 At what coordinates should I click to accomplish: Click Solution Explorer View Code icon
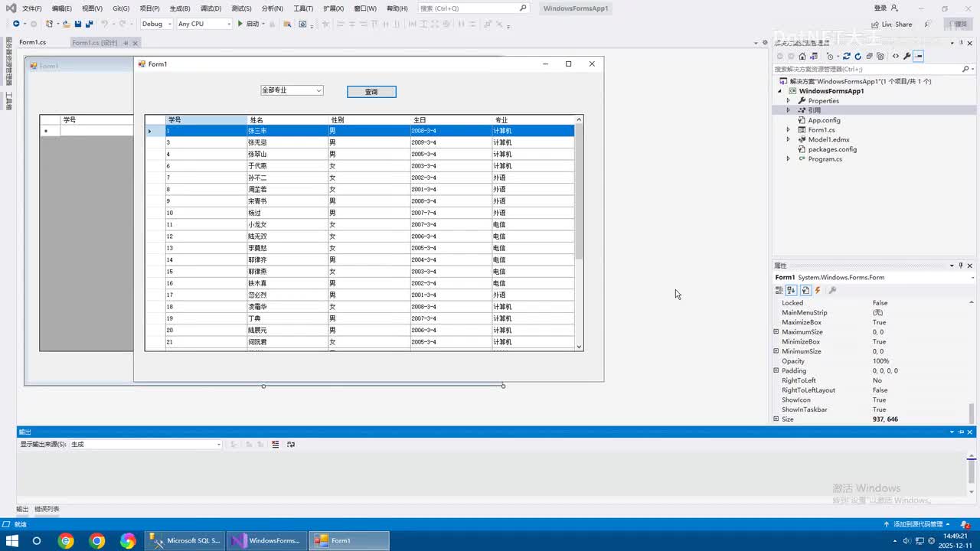pyautogui.click(x=896, y=56)
